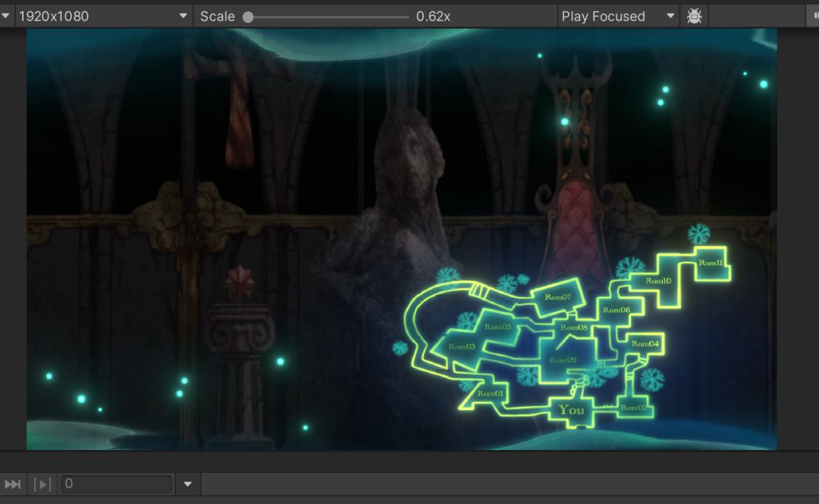Click the partially visible icon at the toolbar's right edge
Image resolution: width=819 pixels, height=504 pixels.
tap(815, 16)
